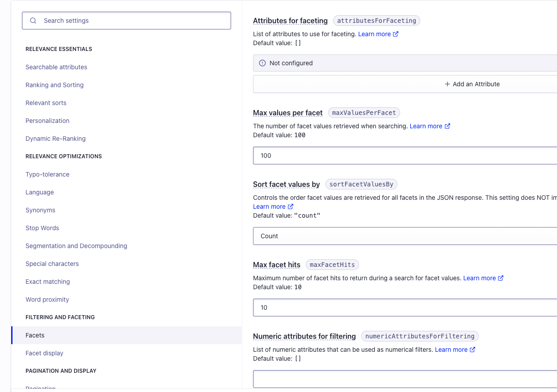This screenshot has width=557, height=392.
Task: Click the attributesForFaceting code tag
Action: pyautogui.click(x=376, y=21)
